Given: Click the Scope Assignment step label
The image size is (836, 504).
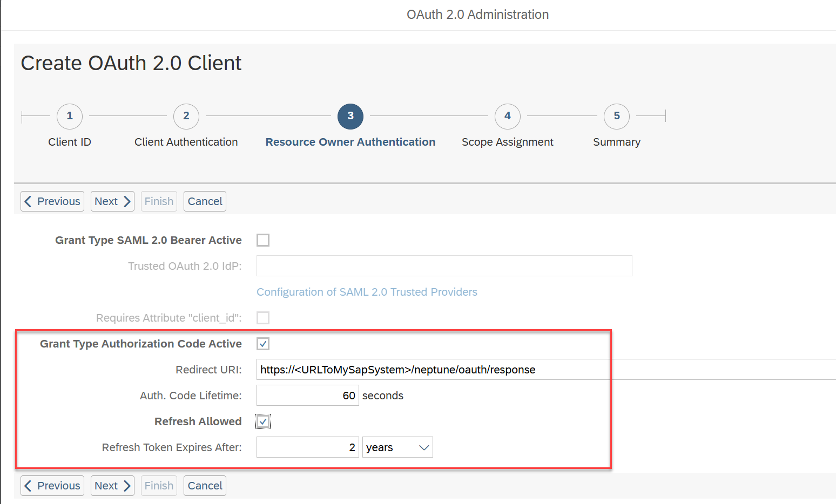Looking at the screenshot, I should pyautogui.click(x=507, y=141).
